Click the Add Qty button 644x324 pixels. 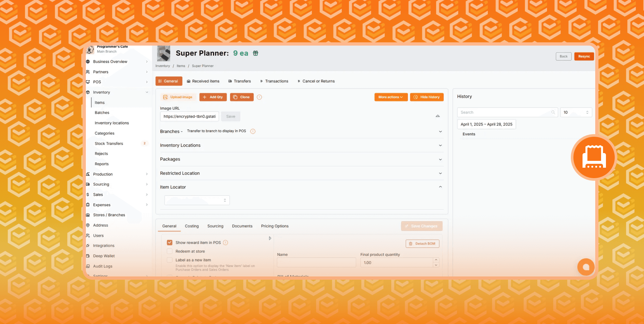coord(213,97)
